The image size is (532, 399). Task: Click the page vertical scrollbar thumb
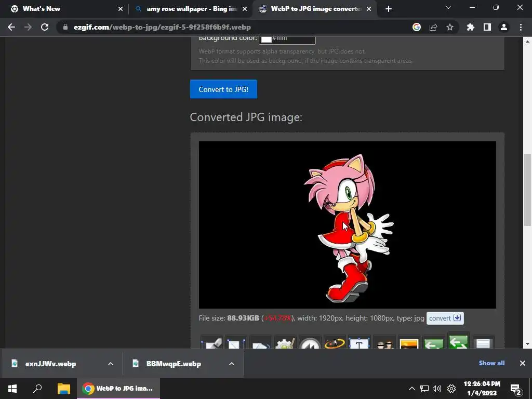pyautogui.click(x=527, y=189)
